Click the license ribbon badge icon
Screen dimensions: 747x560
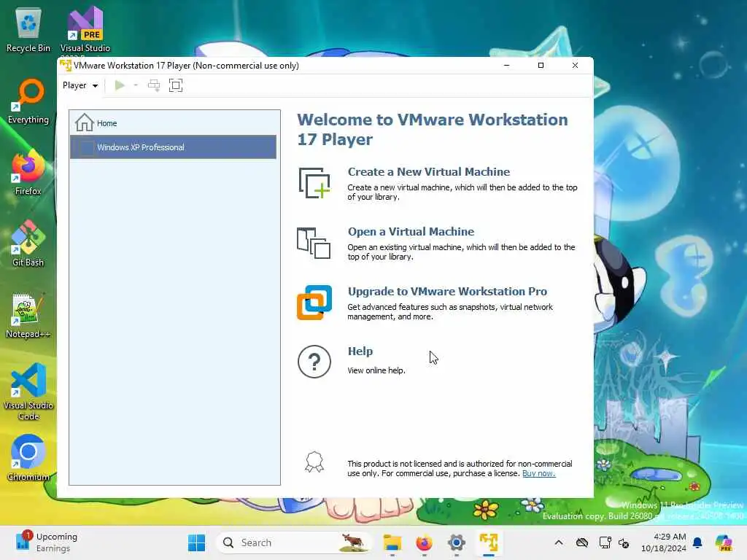coord(314,462)
